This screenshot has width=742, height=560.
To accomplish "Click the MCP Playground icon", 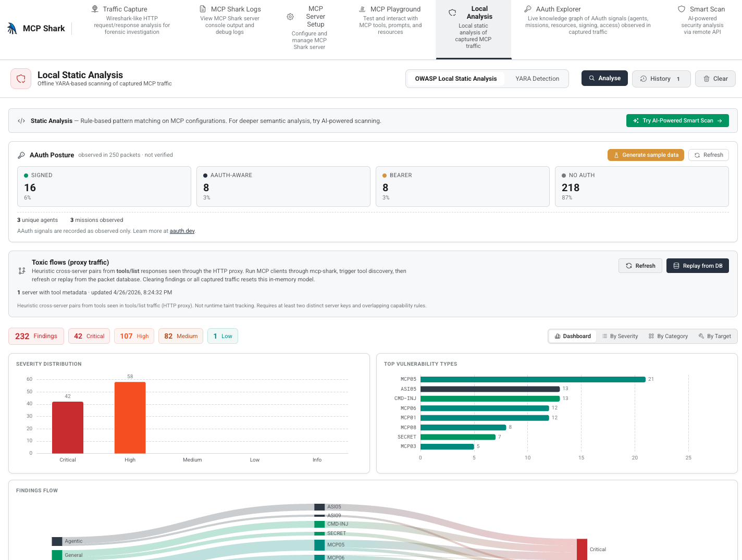I will pyautogui.click(x=362, y=9).
